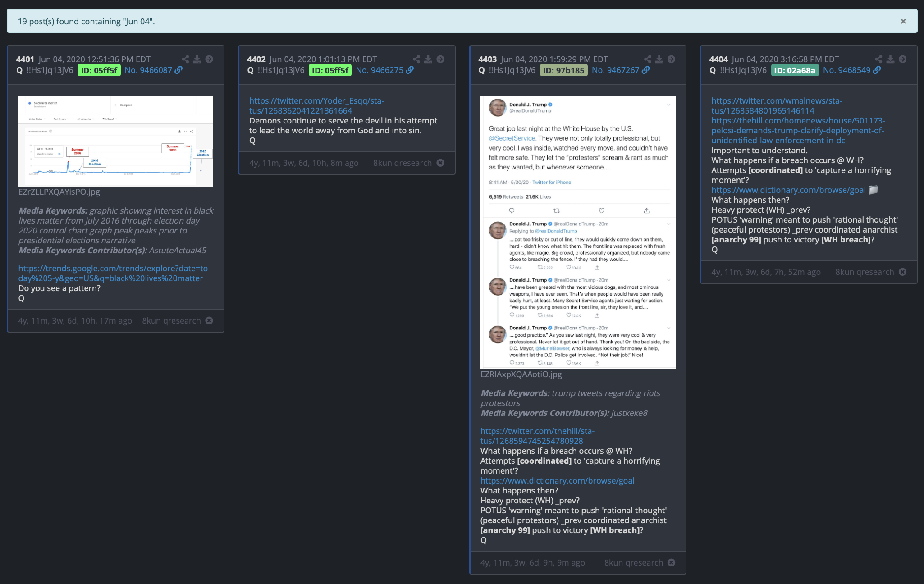This screenshot has height=584, width=924.
Task: Share post 4404
Action: [879, 59]
